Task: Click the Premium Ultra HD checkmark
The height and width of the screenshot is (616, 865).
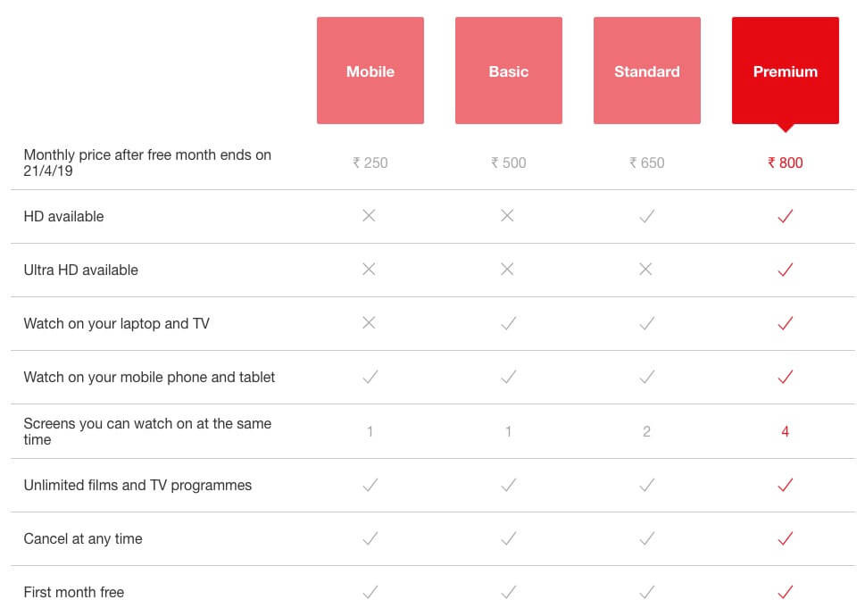Action: (786, 270)
